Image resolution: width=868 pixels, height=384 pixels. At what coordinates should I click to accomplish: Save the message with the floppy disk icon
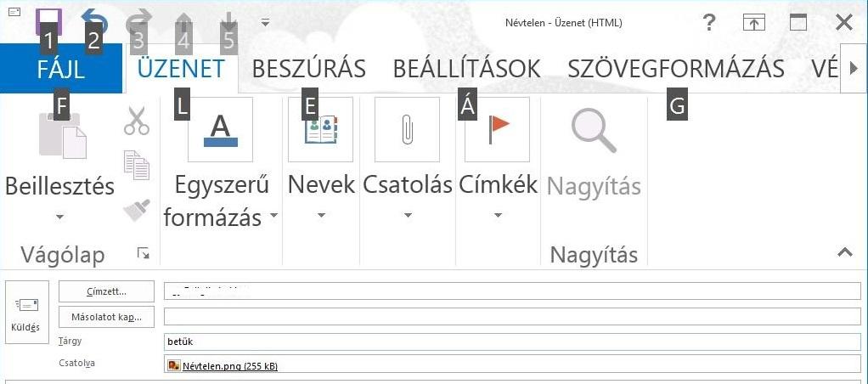tap(48, 22)
